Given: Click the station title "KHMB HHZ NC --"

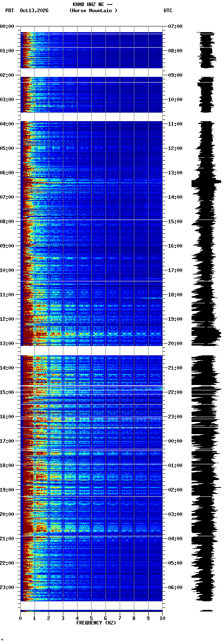Looking at the screenshot, I should click(x=93, y=4).
